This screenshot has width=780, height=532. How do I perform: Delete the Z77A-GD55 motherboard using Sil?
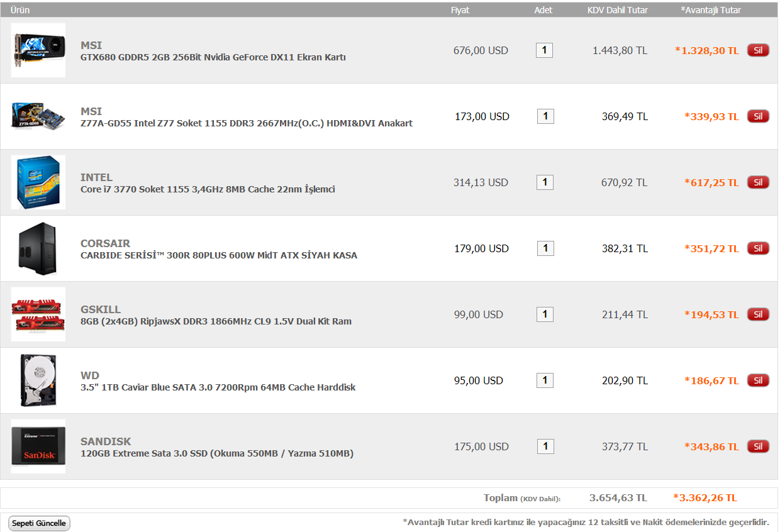(758, 116)
